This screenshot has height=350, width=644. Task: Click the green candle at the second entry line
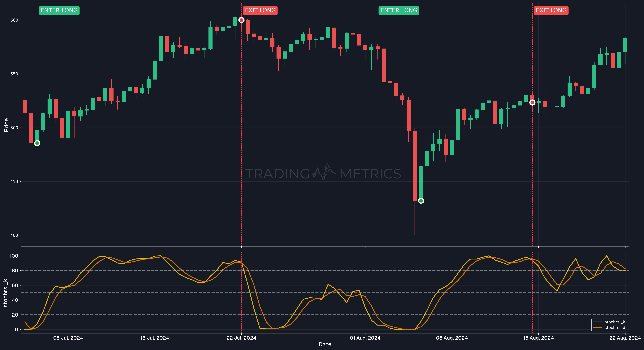pos(421,183)
